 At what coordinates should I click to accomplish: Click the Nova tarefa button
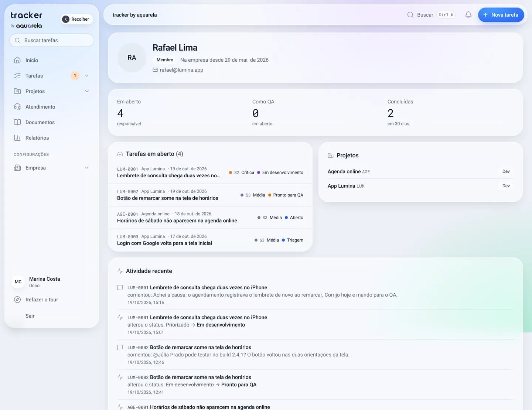[501, 15]
